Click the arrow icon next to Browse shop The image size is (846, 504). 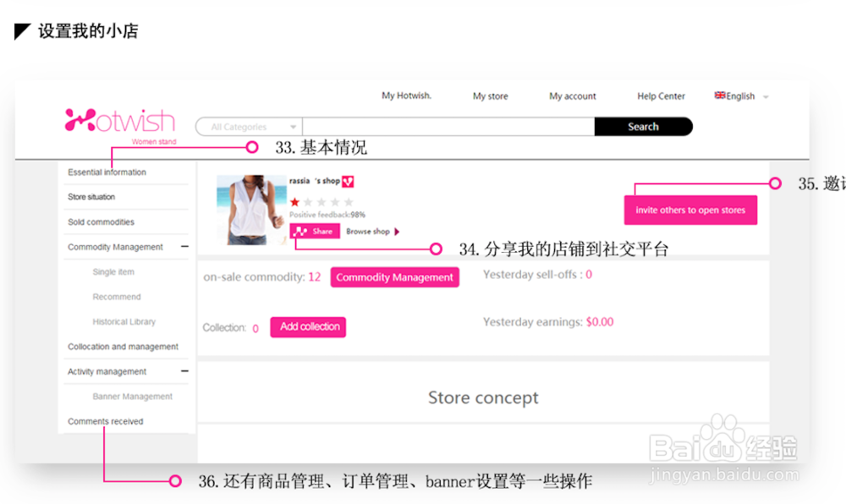coord(396,231)
